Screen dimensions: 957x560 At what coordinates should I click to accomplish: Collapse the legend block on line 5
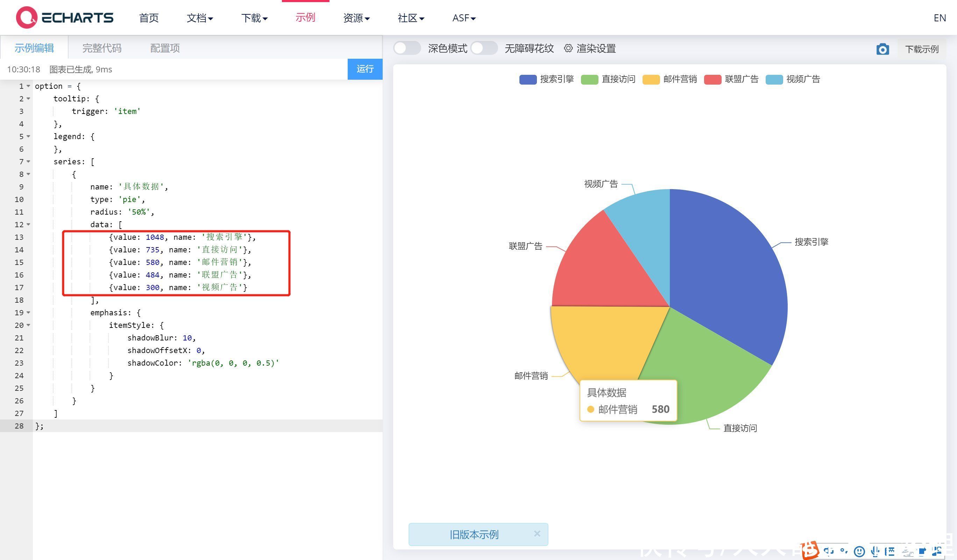28,137
